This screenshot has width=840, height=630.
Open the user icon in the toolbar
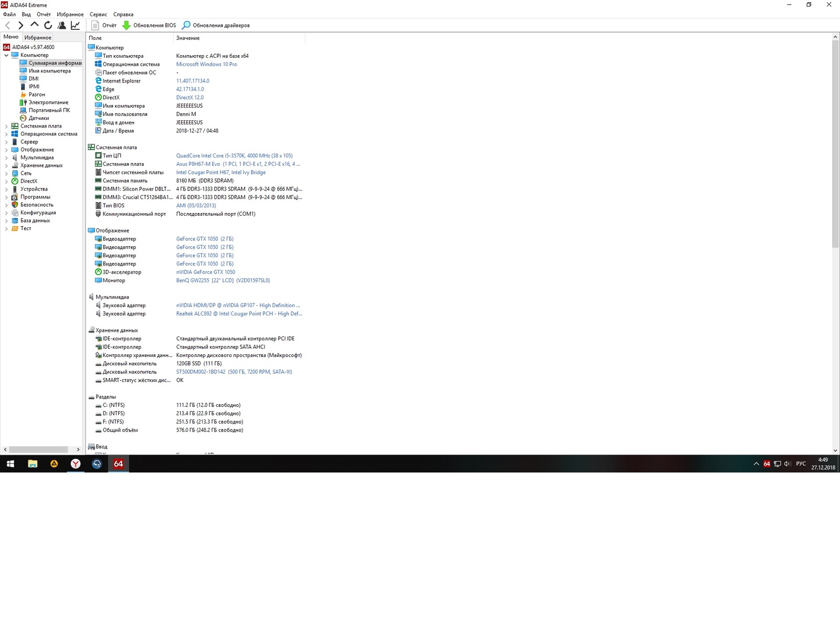62,25
